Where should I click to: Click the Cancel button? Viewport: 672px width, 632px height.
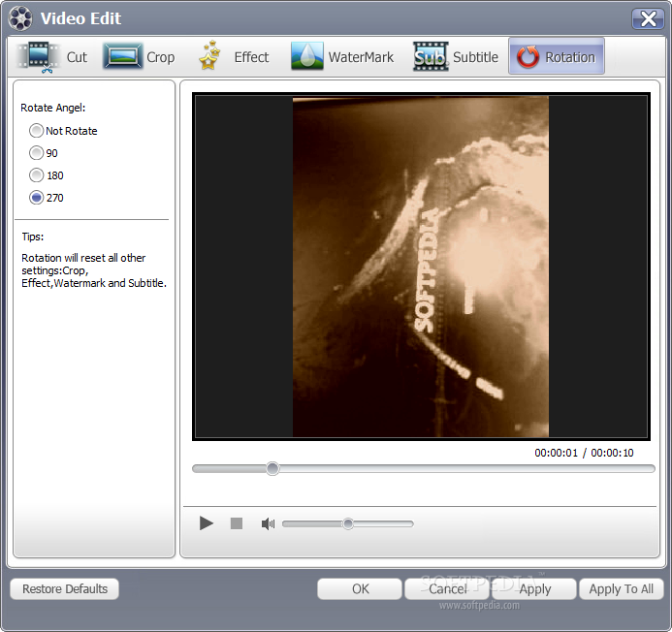[447, 588]
